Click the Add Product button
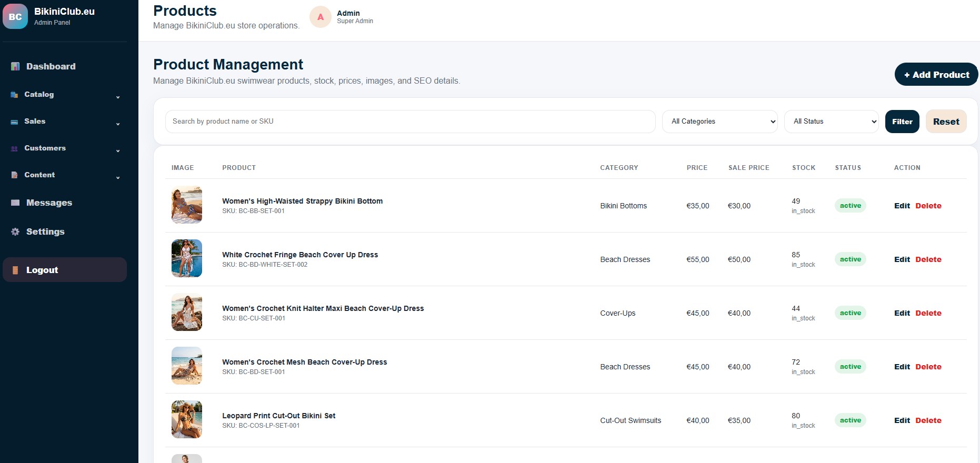 click(x=936, y=75)
